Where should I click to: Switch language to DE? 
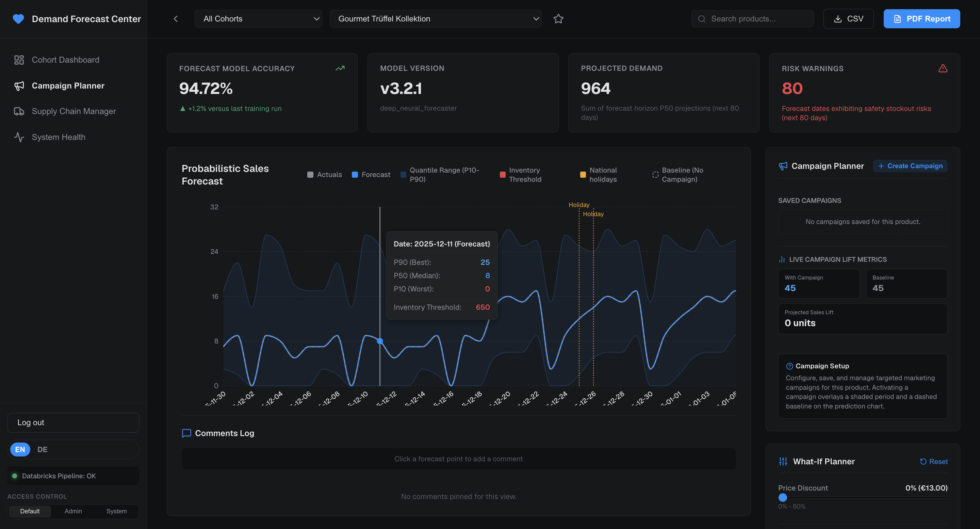pos(42,449)
